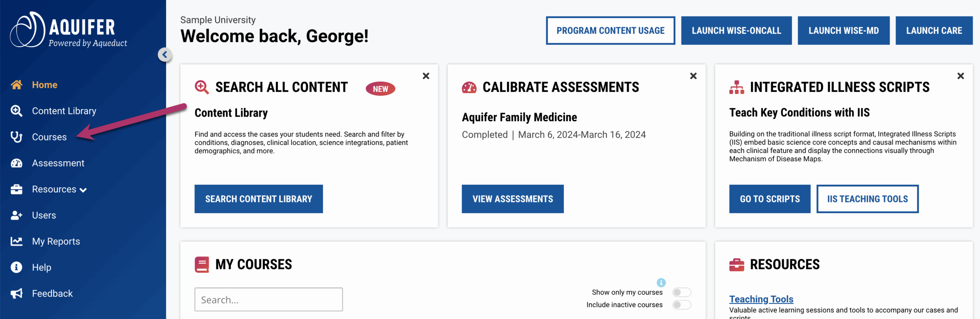
Task: Click the Courses stethoscope icon
Action: click(16, 137)
